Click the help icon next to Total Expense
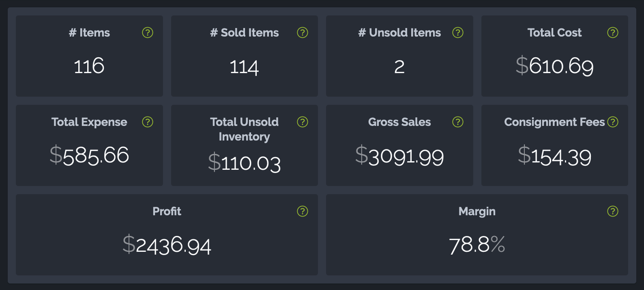The width and height of the screenshot is (644, 290). tap(148, 122)
